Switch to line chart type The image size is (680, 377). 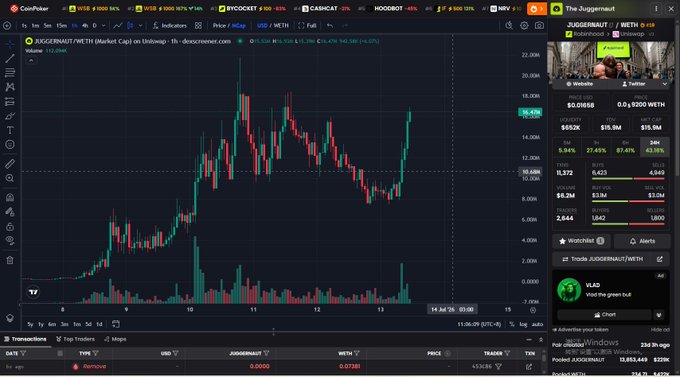[x=118, y=26]
